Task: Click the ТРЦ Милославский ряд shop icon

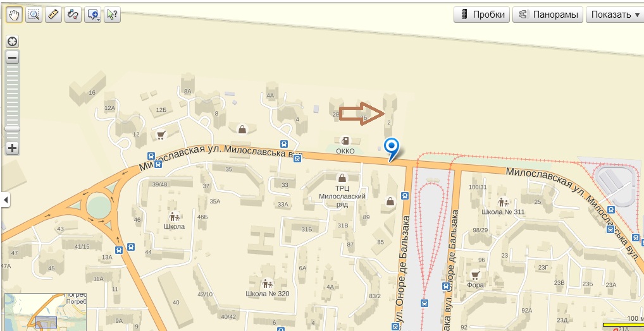Action: click(x=342, y=178)
